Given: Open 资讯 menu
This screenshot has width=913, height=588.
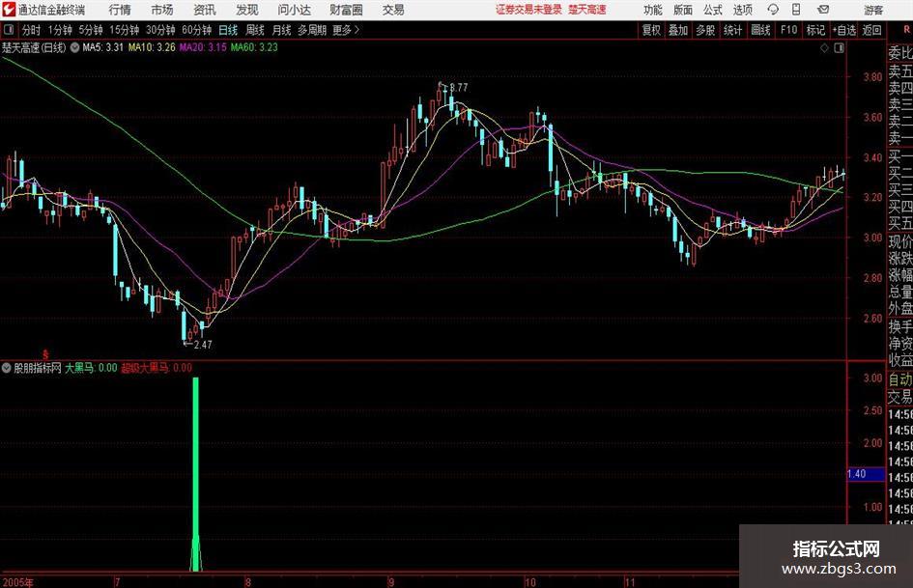Looking at the screenshot, I should 205,10.
